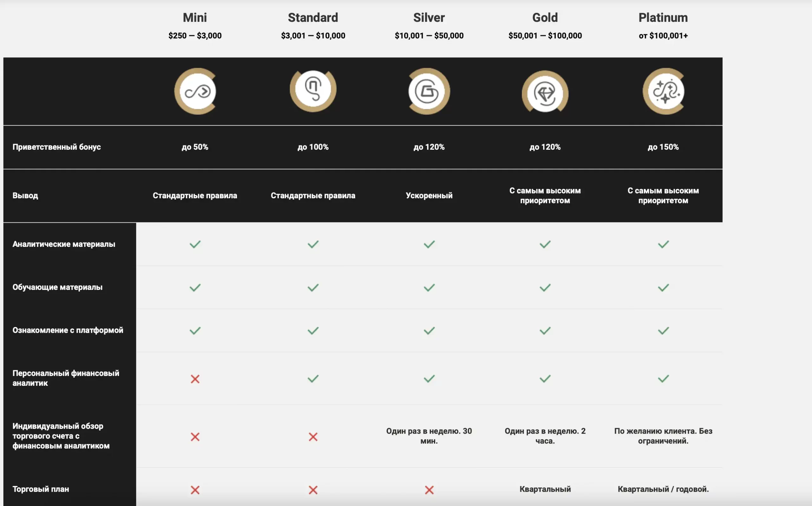Click red cross for Standard individual review
The height and width of the screenshot is (506, 812).
coord(313,437)
